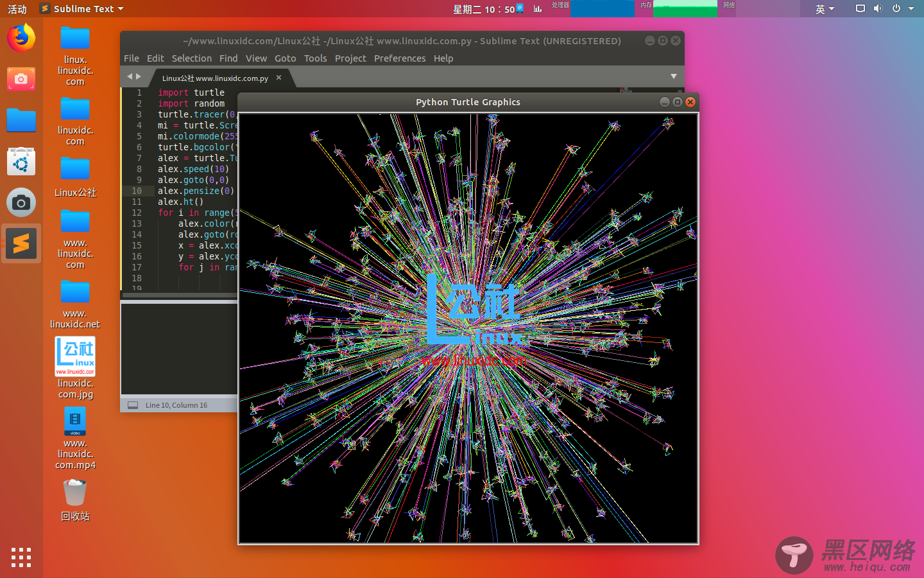Select linuxidc.com.jpg image file

tap(75, 368)
